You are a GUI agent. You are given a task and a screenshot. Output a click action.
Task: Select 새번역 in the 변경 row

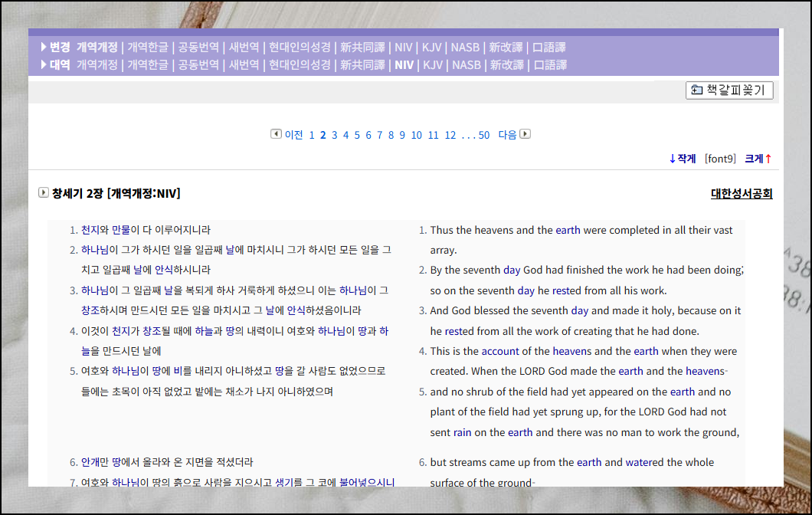click(244, 48)
